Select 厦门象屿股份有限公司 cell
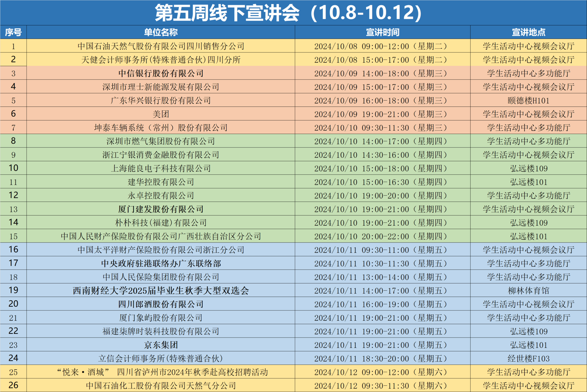587x392 pixels. (161, 318)
